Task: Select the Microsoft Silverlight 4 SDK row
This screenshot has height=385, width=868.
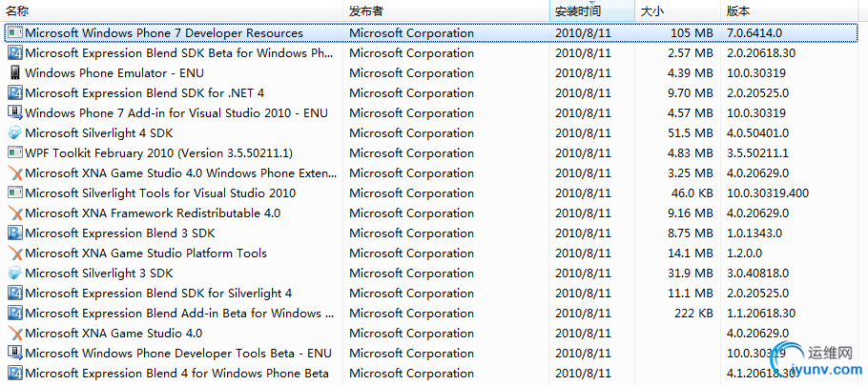Action: point(433,132)
